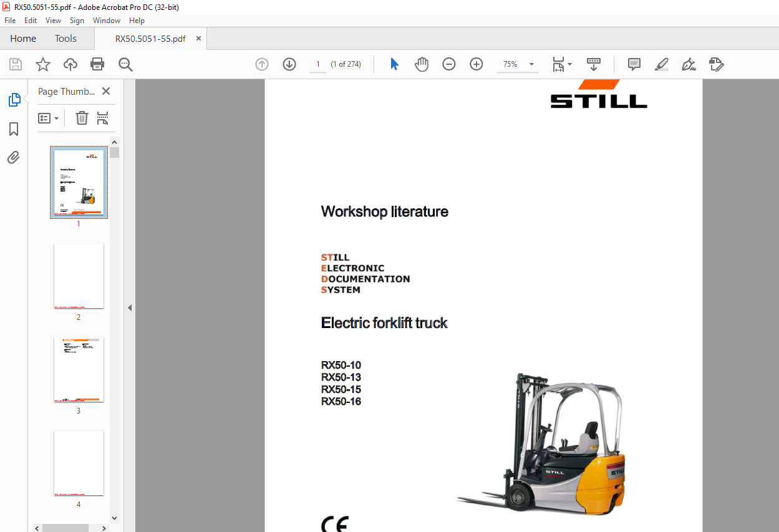Screen dimensions: 779x532
Task: Open thumbnail options dropdown menu
Action: click(x=49, y=118)
